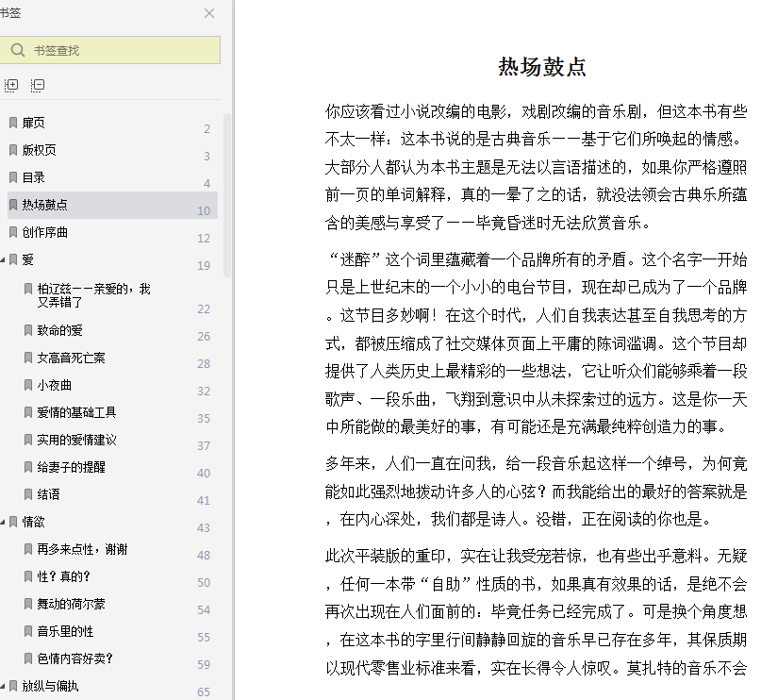Click inside the 书签查找 search field
761x700 pixels.
pos(109,50)
